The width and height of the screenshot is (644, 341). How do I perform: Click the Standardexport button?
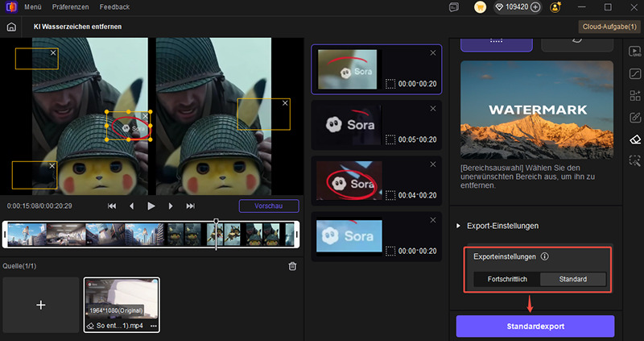coord(535,326)
